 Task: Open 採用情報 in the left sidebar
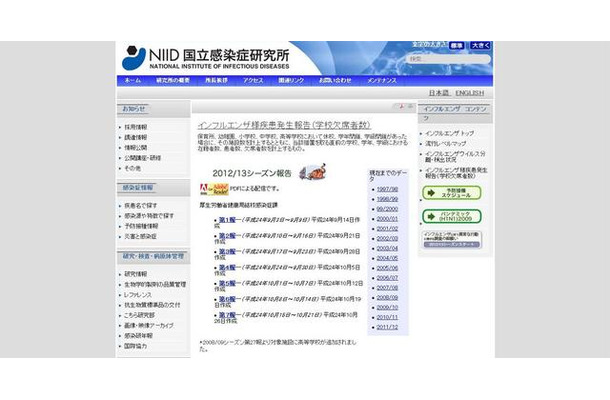(x=135, y=127)
